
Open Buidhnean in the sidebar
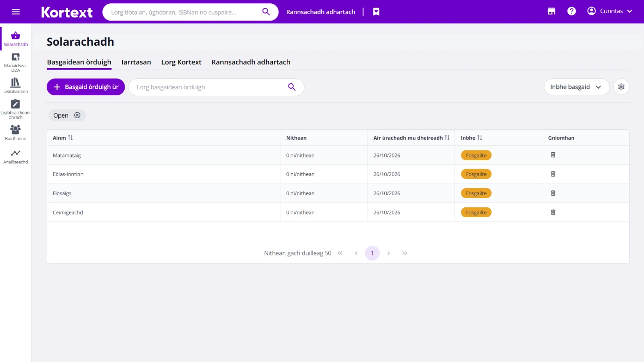pyautogui.click(x=15, y=133)
